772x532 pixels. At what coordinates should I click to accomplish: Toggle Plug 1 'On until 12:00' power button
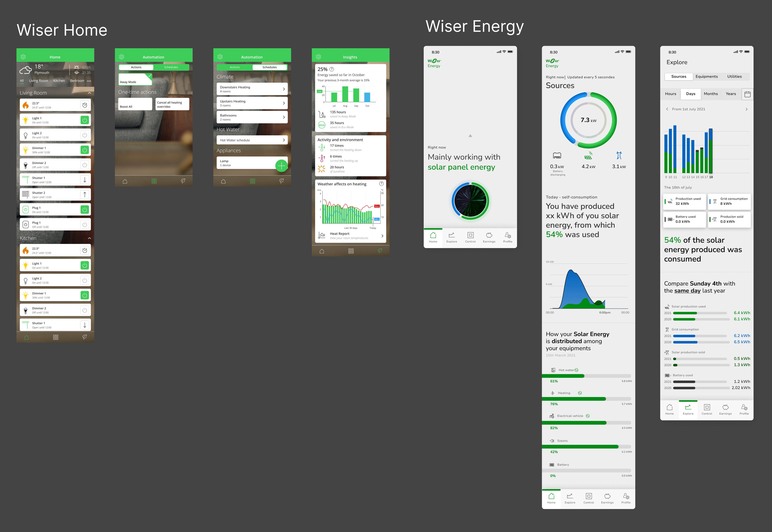[85, 210]
